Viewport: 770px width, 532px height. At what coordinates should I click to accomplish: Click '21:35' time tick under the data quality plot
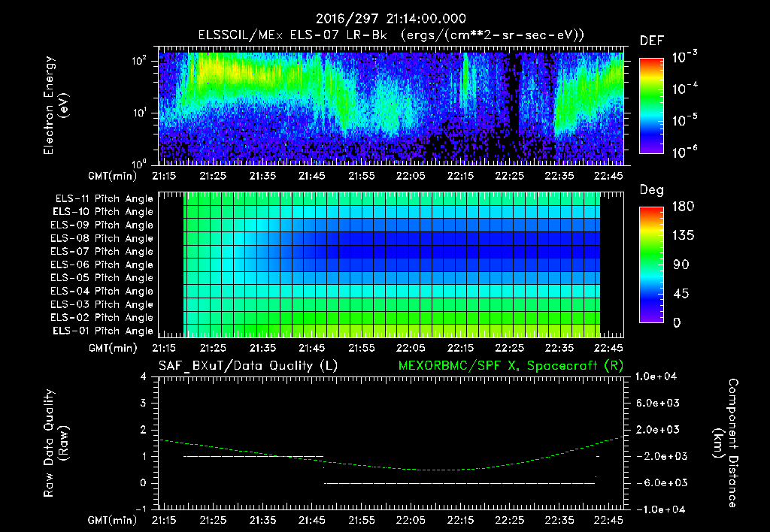pos(262,520)
